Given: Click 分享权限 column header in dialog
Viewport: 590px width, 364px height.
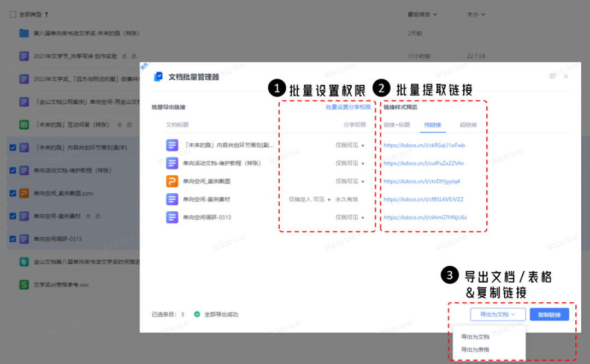Looking at the screenshot, I should pyautogui.click(x=355, y=125).
